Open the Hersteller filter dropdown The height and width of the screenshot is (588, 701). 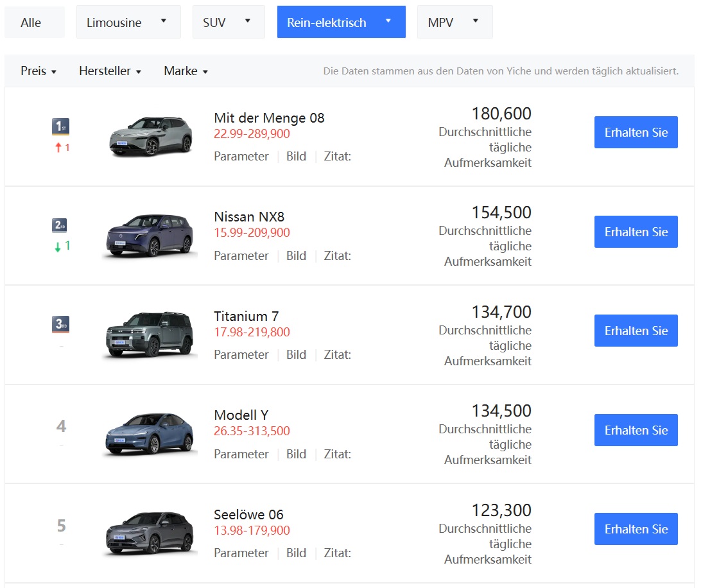(110, 71)
